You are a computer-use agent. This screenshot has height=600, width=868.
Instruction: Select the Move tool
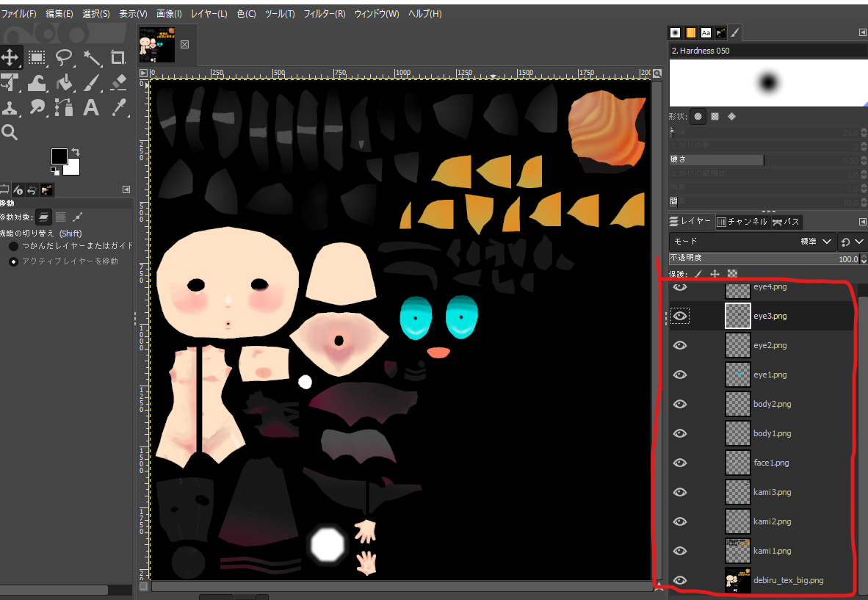(10, 57)
